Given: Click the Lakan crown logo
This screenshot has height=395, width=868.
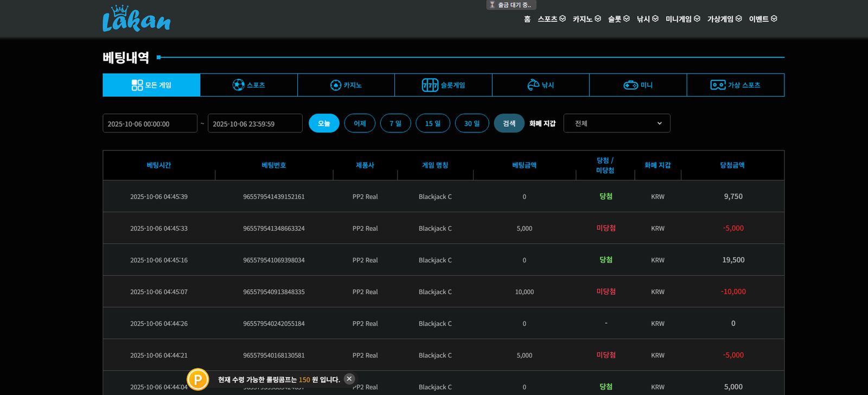Looking at the screenshot, I should click(x=136, y=19).
